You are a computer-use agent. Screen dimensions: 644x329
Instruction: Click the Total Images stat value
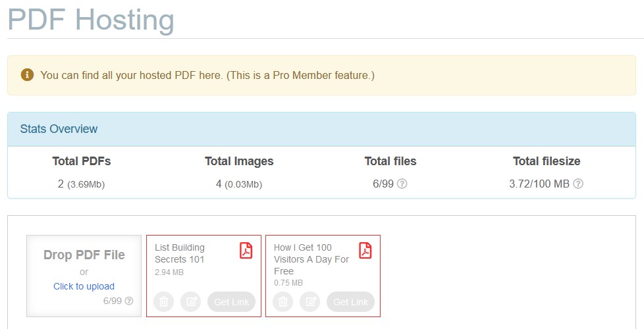click(x=239, y=184)
